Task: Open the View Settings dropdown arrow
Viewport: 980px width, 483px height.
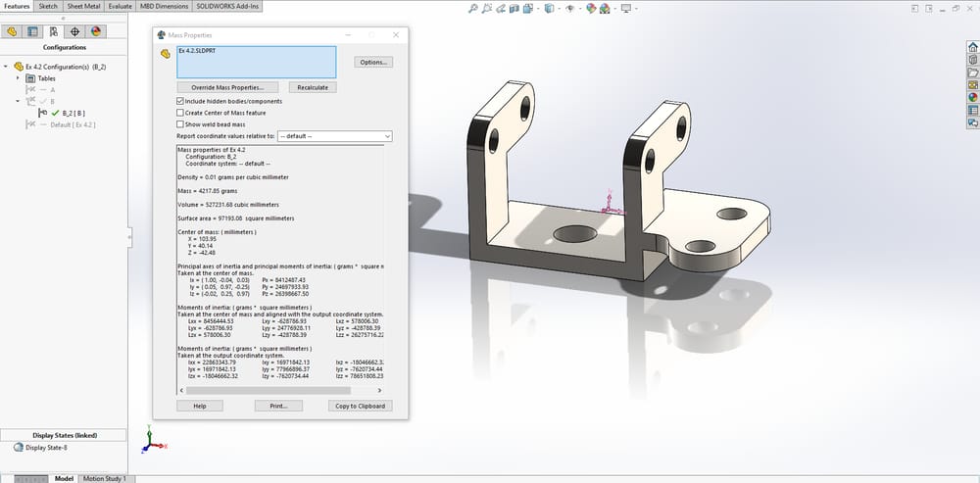Action: pyautogui.click(x=634, y=9)
